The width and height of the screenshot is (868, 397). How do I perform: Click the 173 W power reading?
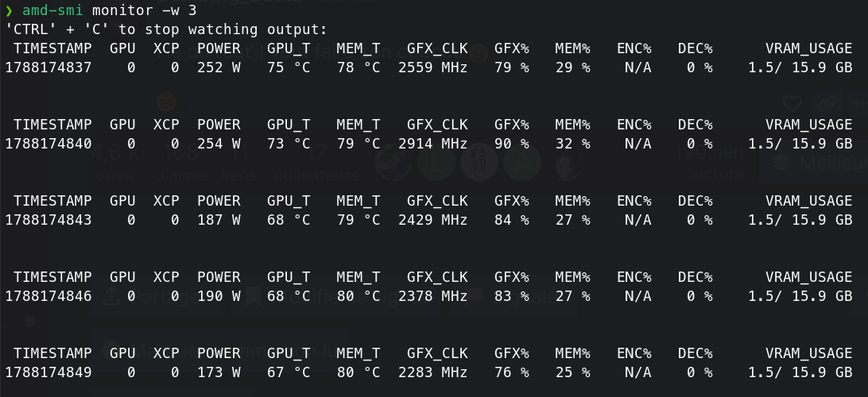point(219,372)
